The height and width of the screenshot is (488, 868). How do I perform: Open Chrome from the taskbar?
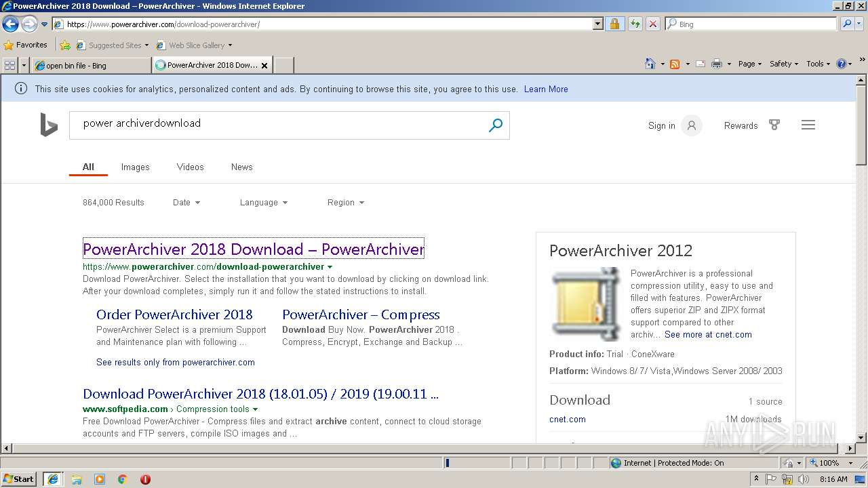(x=122, y=479)
